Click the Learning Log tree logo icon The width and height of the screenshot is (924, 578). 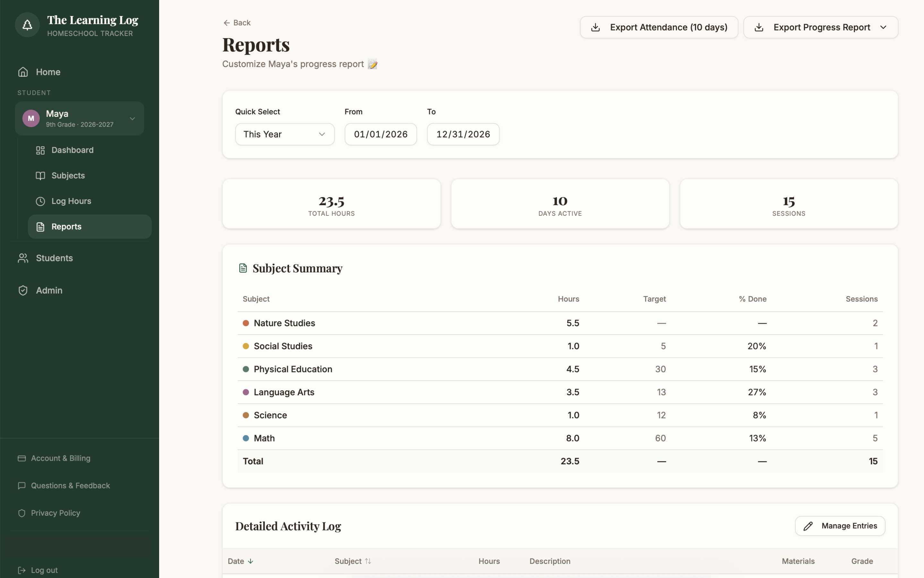click(27, 25)
